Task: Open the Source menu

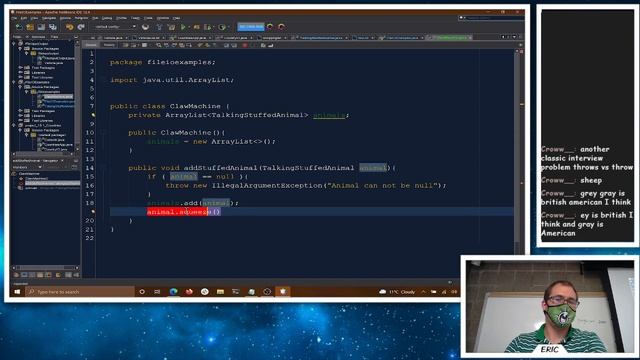Action: click(65, 18)
